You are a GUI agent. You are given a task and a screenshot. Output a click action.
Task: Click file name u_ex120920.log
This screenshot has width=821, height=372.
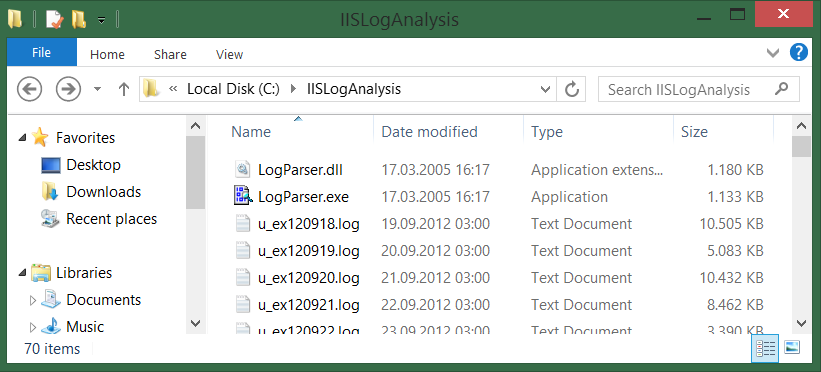[309, 278]
